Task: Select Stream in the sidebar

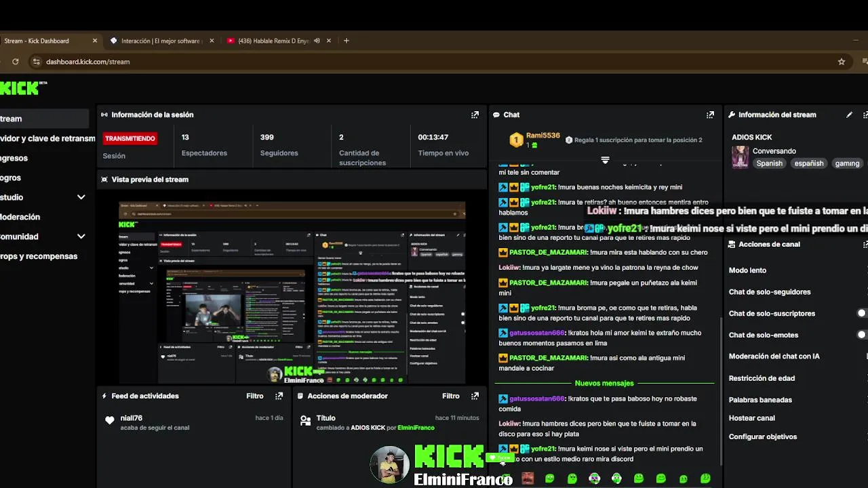Action: (44, 119)
